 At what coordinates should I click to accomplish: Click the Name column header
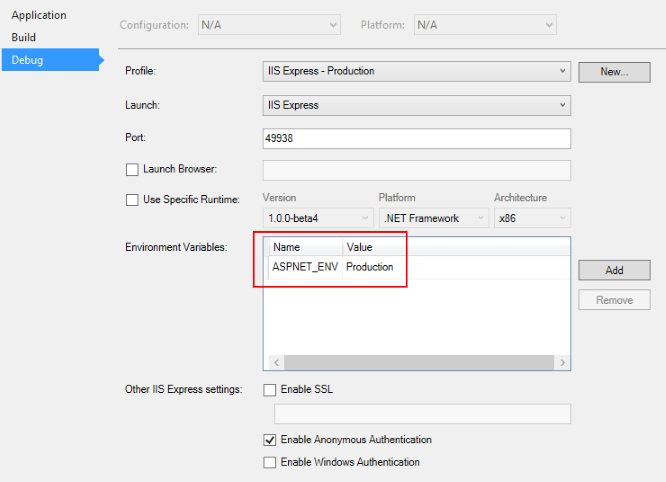304,247
